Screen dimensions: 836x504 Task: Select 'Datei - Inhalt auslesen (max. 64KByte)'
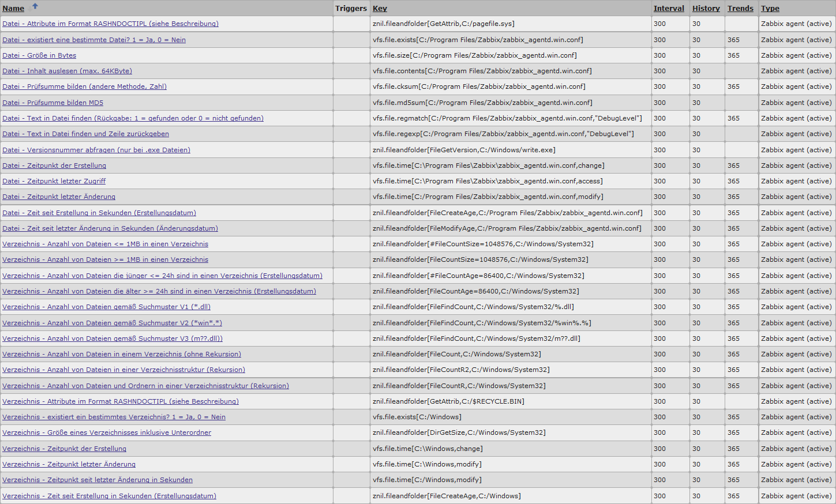click(x=67, y=71)
